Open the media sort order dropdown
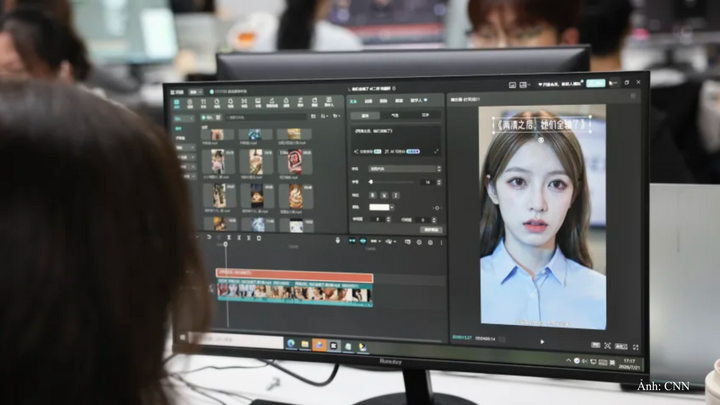Screen dimensions: 720x405 tap(325, 117)
